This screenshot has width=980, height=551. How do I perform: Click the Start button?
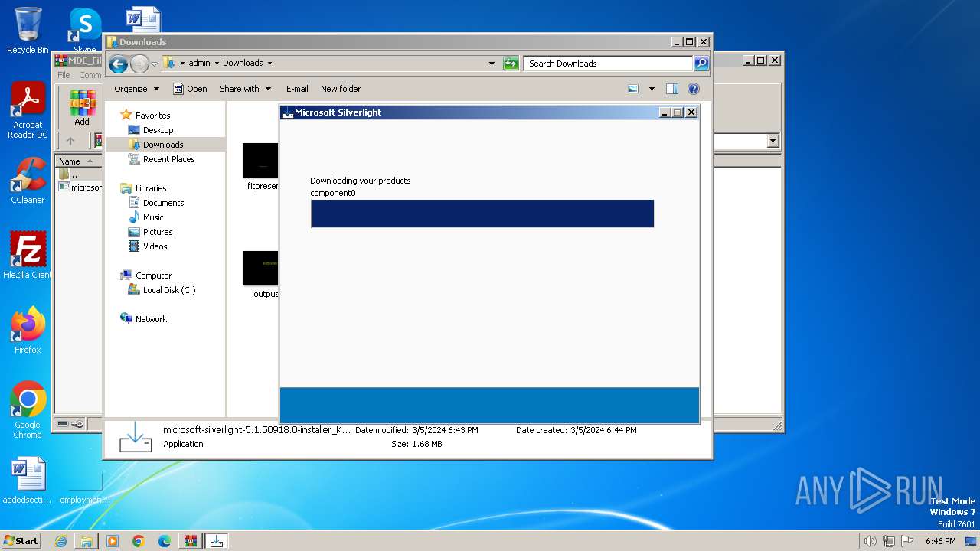tap(21, 541)
